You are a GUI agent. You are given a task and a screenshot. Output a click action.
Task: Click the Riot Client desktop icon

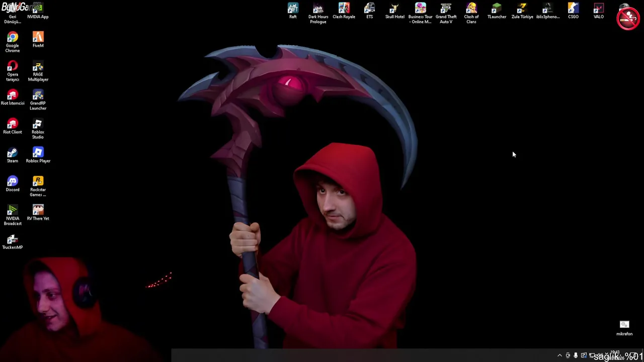[x=13, y=126]
